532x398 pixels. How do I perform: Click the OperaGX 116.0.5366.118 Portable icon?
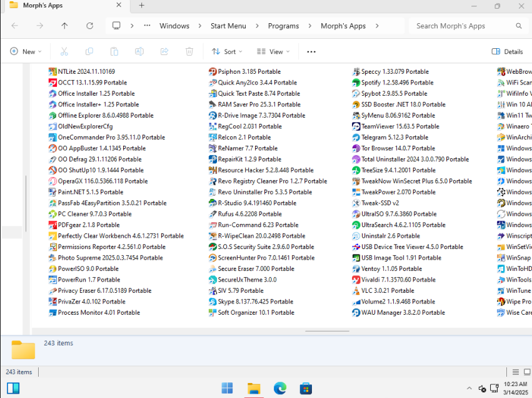[x=53, y=181]
